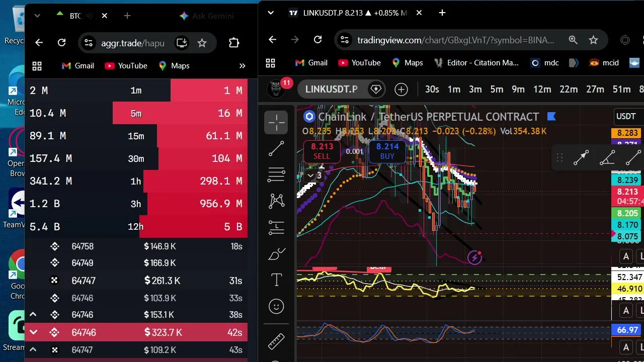Open the forecasting and measurement tools

[276, 227]
